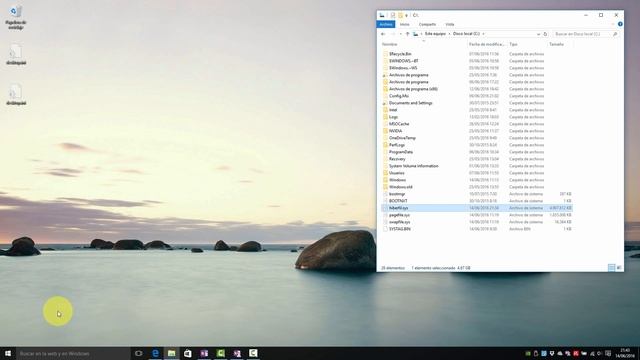Refresh the folder view
This screenshot has width=640, height=360.
tap(545, 34)
